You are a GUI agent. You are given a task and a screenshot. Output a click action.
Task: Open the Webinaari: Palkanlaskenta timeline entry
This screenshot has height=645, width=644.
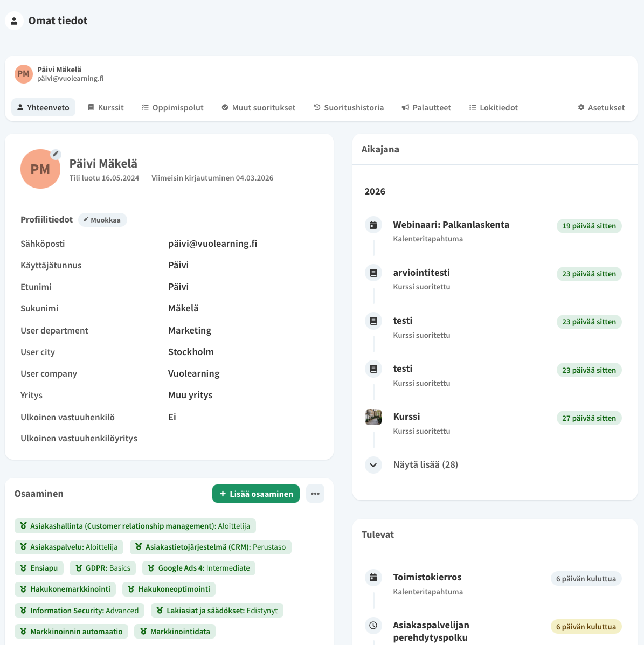[451, 225]
